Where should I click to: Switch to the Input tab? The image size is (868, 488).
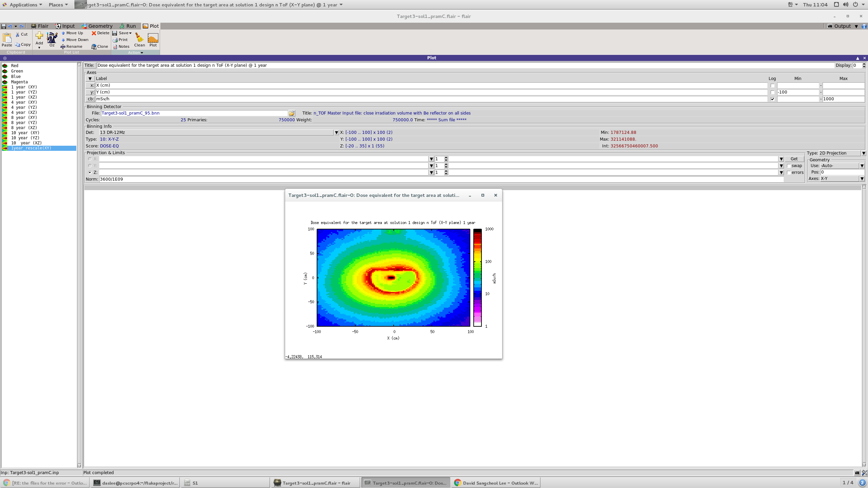65,26
